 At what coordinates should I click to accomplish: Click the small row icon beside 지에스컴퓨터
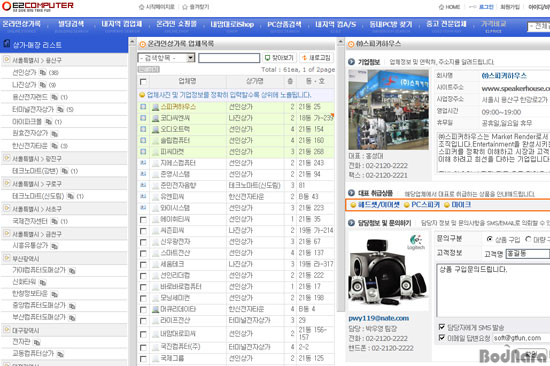tap(143, 163)
